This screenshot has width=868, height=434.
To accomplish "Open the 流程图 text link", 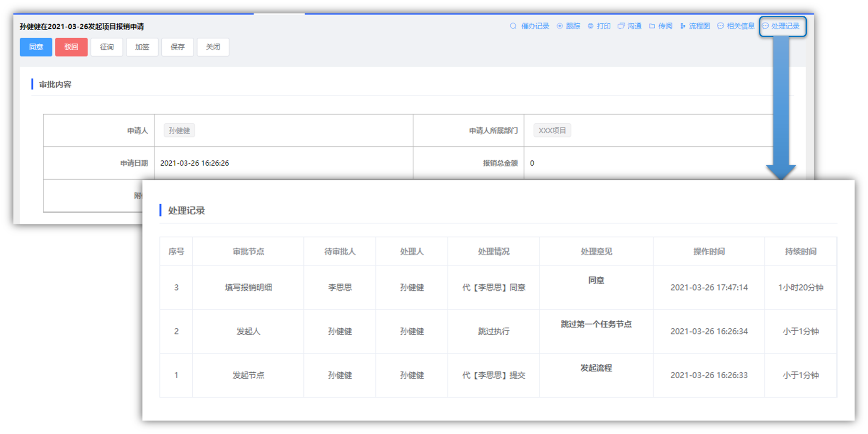I will (x=699, y=26).
